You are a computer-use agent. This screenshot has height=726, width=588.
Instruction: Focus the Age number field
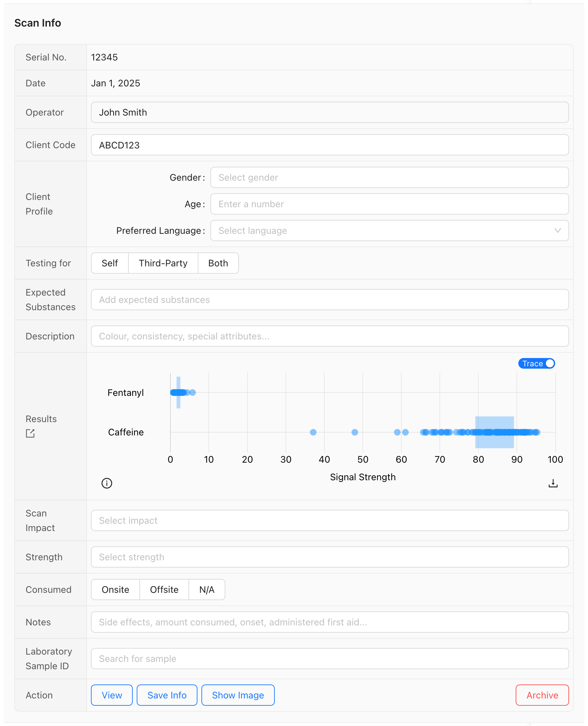pyautogui.click(x=389, y=204)
